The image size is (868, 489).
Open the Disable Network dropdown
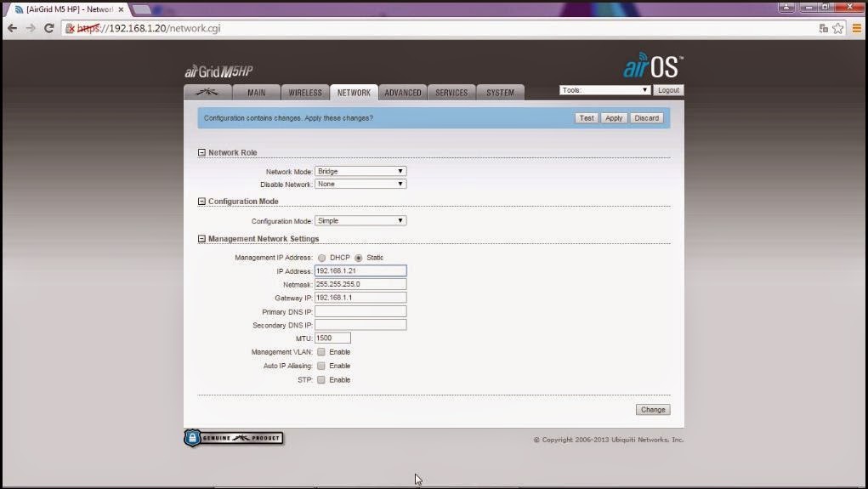click(360, 184)
